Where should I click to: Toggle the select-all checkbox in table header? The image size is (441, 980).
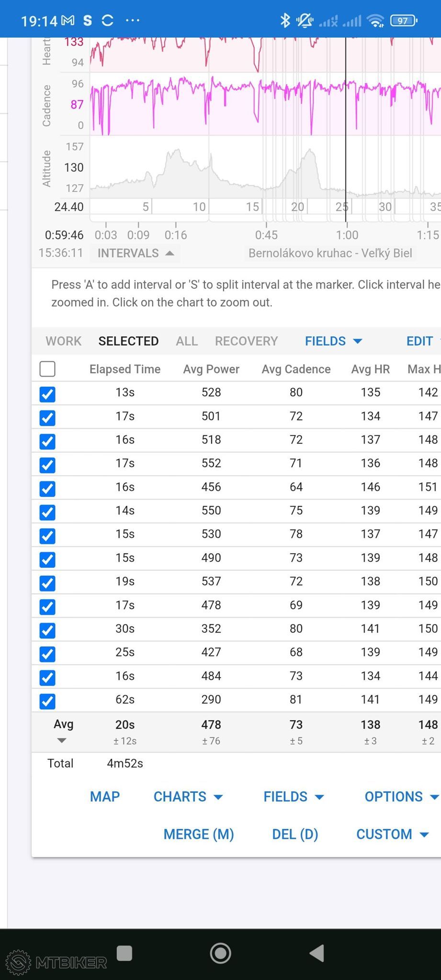click(x=47, y=369)
